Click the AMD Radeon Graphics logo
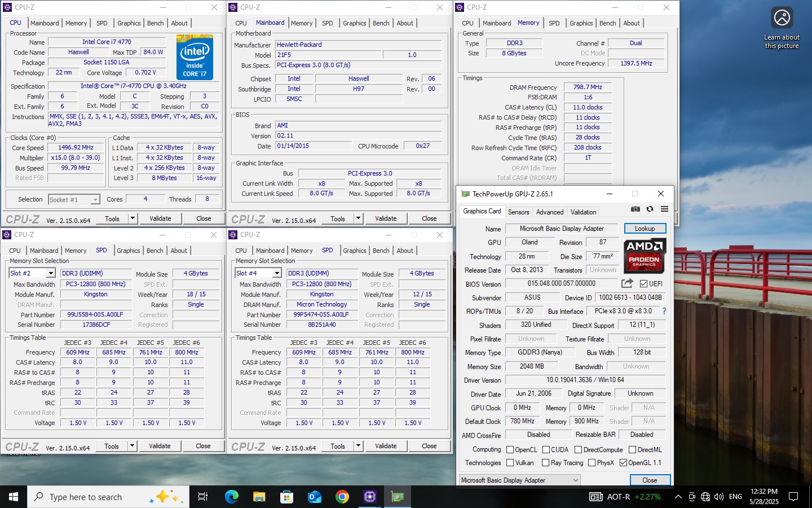 point(645,255)
